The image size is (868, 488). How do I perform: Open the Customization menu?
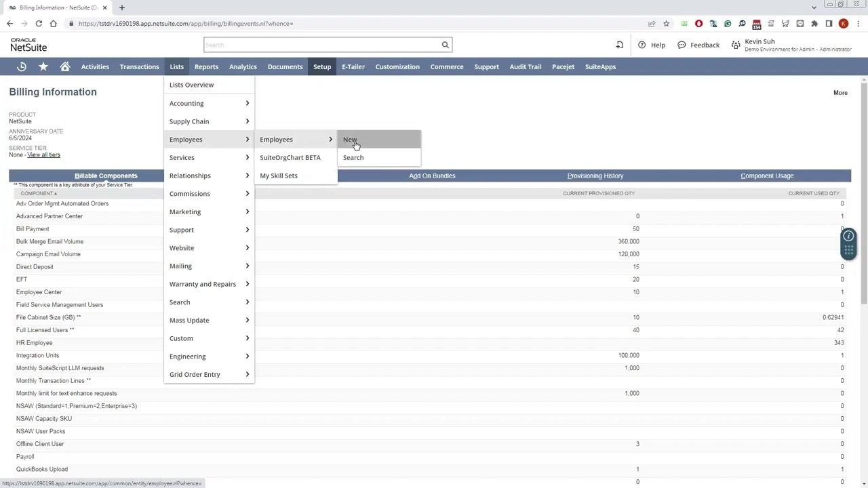coord(397,66)
